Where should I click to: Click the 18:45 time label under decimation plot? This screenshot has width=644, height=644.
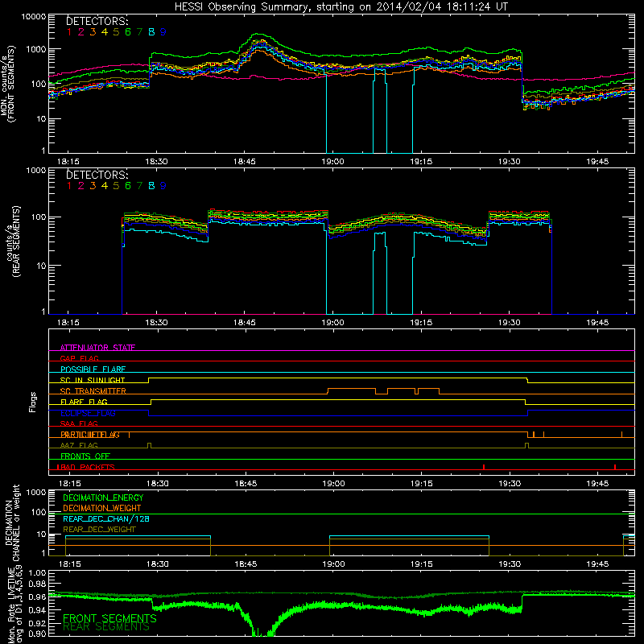tap(246, 564)
